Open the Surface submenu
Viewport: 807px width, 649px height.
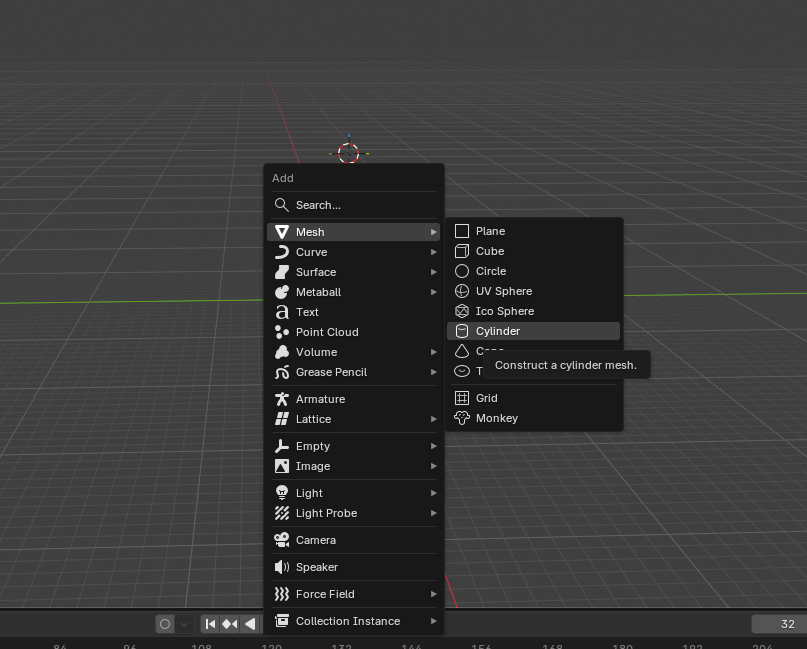point(354,272)
